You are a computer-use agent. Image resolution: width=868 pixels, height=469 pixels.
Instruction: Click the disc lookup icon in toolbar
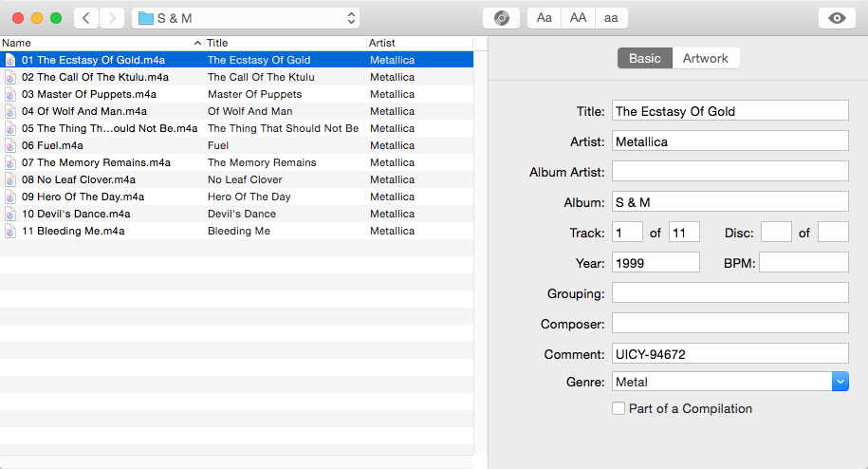[x=501, y=18]
